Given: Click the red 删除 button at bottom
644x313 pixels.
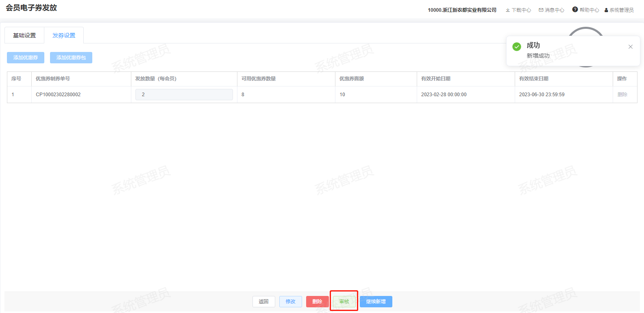Looking at the screenshot, I should click(x=318, y=302).
